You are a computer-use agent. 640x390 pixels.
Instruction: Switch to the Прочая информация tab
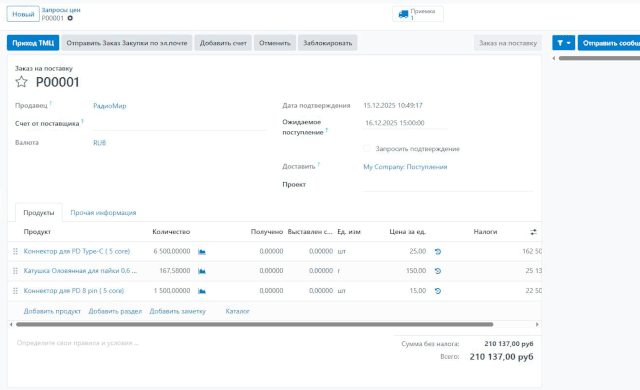103,213
